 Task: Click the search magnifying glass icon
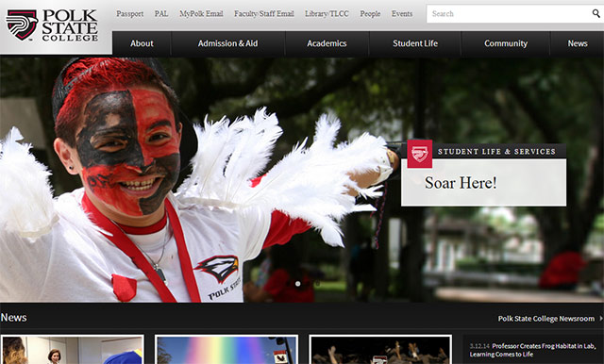click(x=596, y=14)
